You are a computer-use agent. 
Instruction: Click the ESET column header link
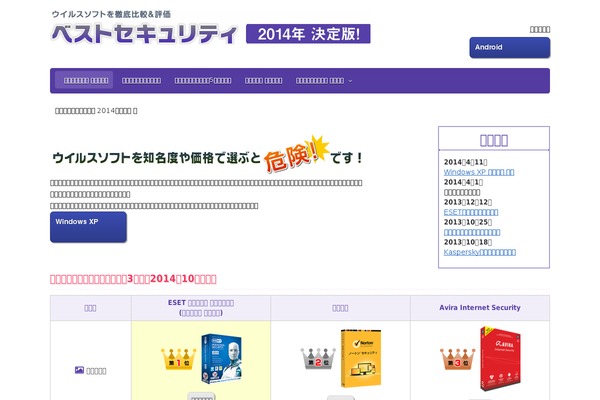point(201,308)
